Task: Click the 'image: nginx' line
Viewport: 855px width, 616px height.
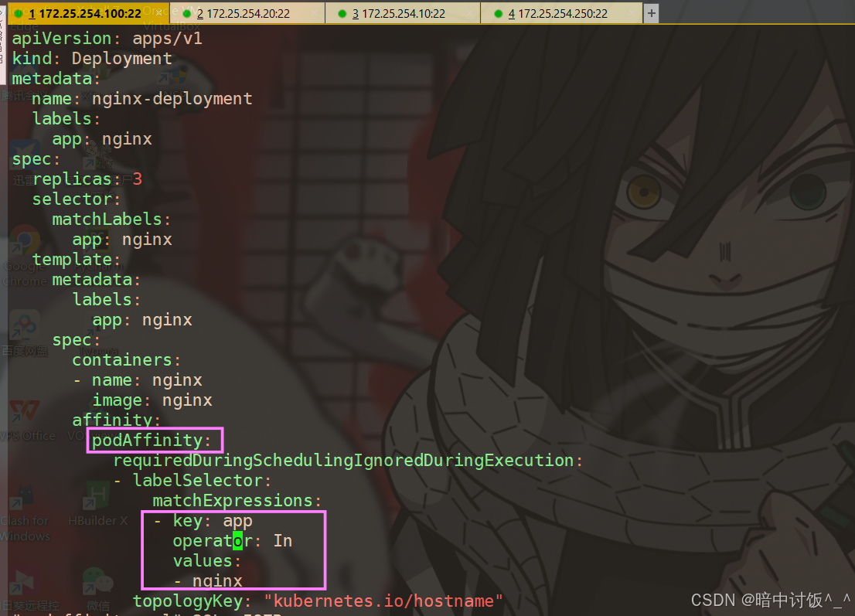Action: 152,400
